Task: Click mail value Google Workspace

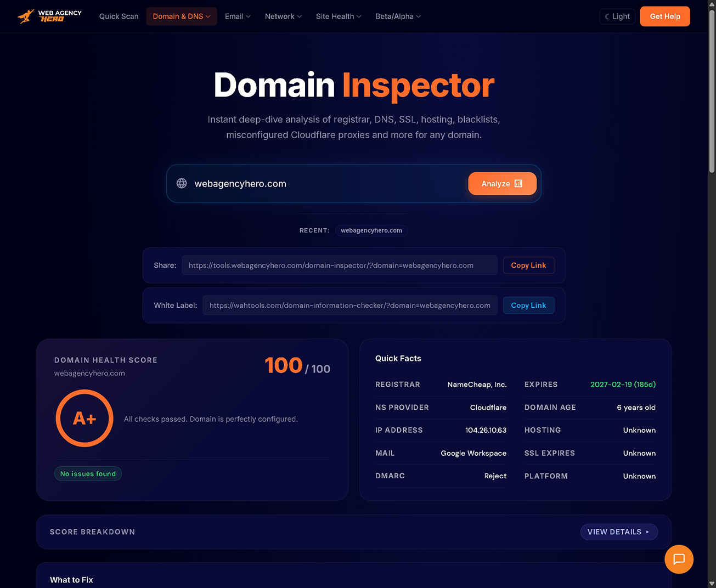Action: tap(473, 453)
